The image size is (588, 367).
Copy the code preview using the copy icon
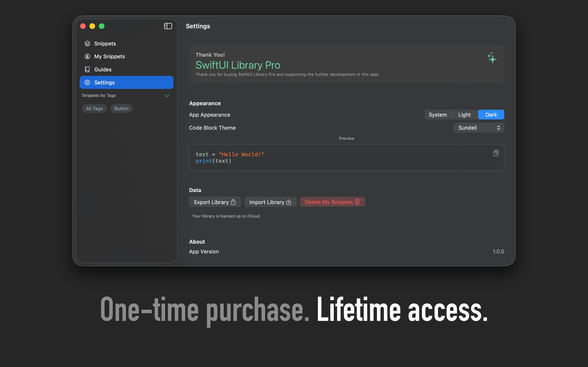pos(496,153)
